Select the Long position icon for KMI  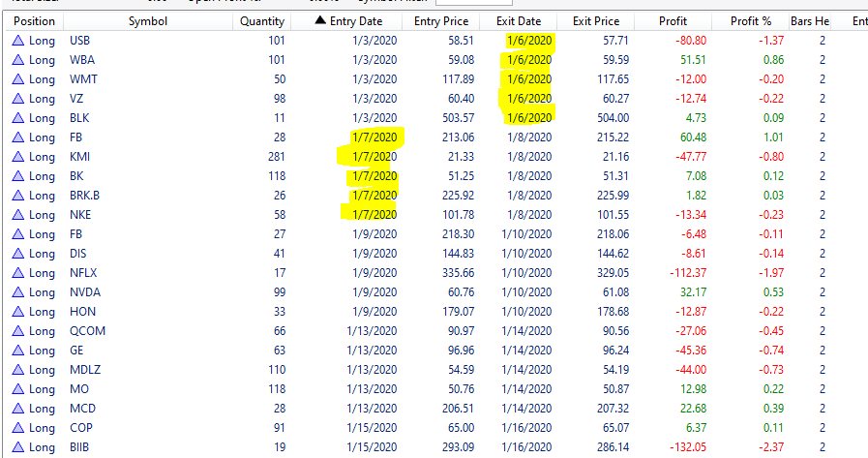point(17,157)
